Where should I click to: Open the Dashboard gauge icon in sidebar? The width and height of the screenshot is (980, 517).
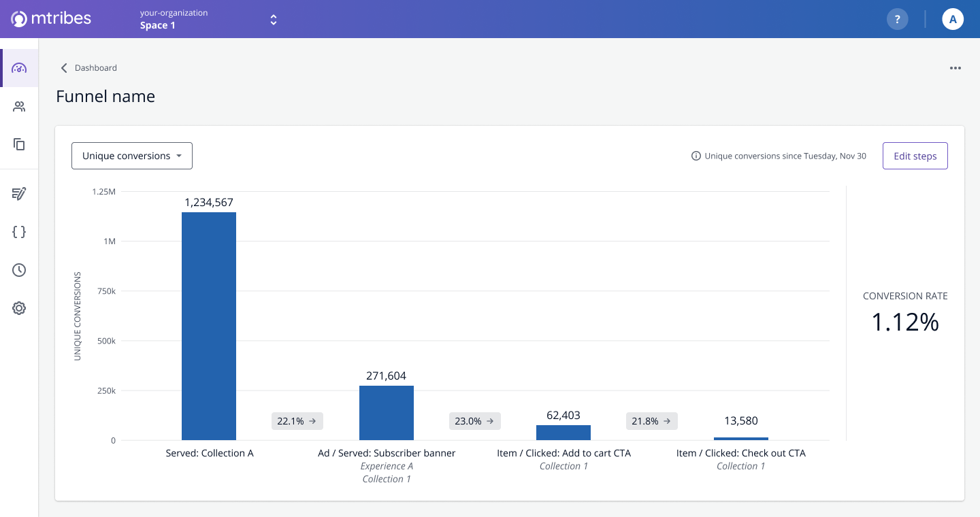tap(19, 68)
